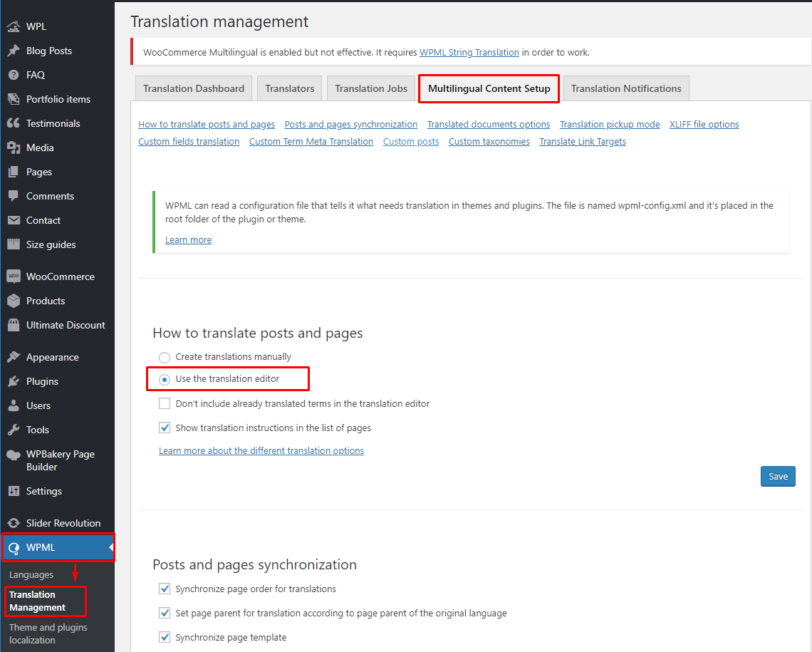The height and width of the screenshot is (652, 812).
Task: Click the Testimonials quote icon
Action: [x=14, y=123]
